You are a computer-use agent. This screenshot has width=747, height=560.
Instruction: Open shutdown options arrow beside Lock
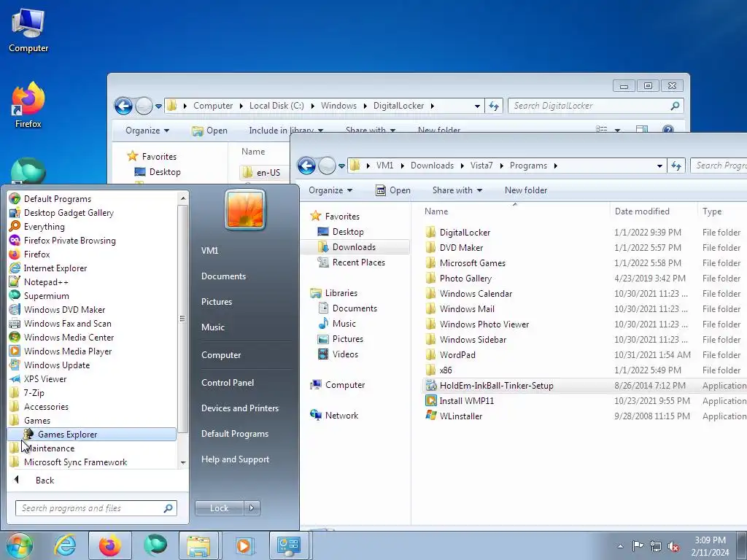252,508
